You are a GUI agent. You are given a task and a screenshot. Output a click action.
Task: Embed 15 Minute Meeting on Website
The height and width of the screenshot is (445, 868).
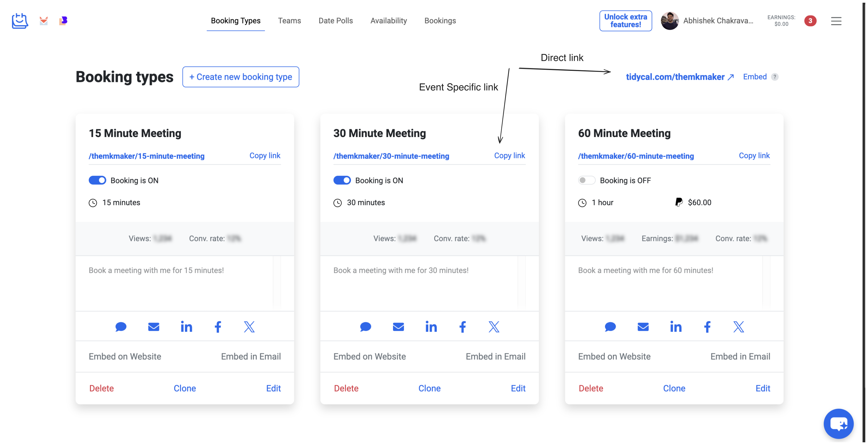tap(125, 356)
